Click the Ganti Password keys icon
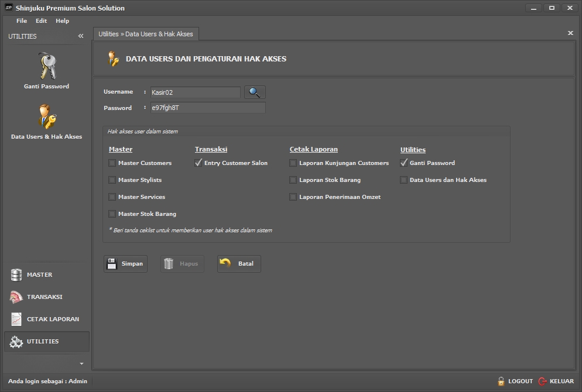 click(x=47, y=66)
